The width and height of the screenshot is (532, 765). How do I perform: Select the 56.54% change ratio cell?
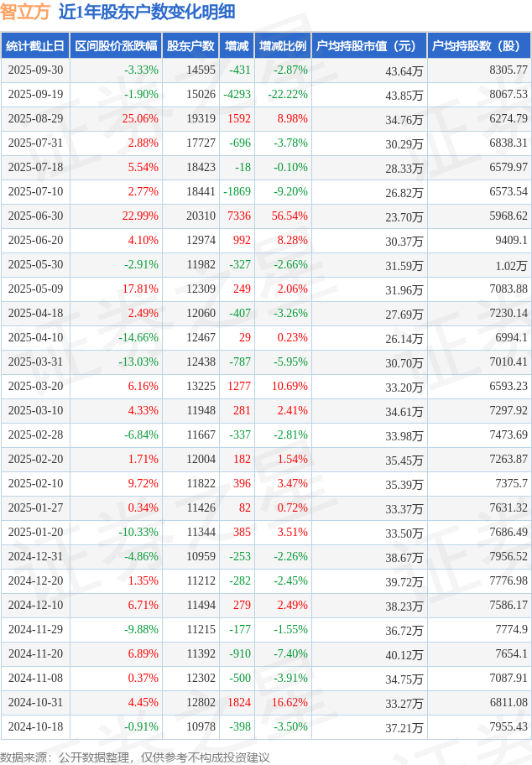[291, 216]
